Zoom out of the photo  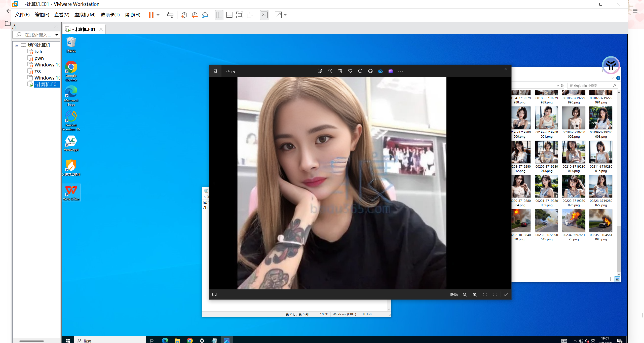[x=465, y=294]
